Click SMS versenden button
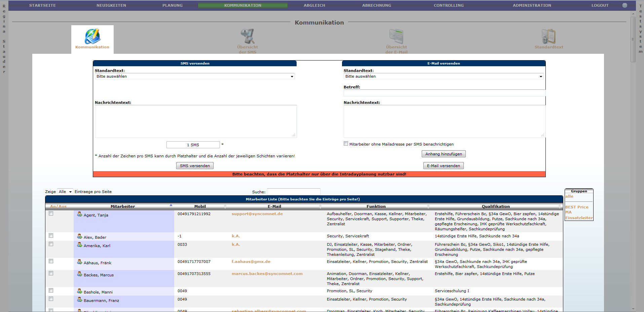This screenshot has height=312, width=644. 195,166
